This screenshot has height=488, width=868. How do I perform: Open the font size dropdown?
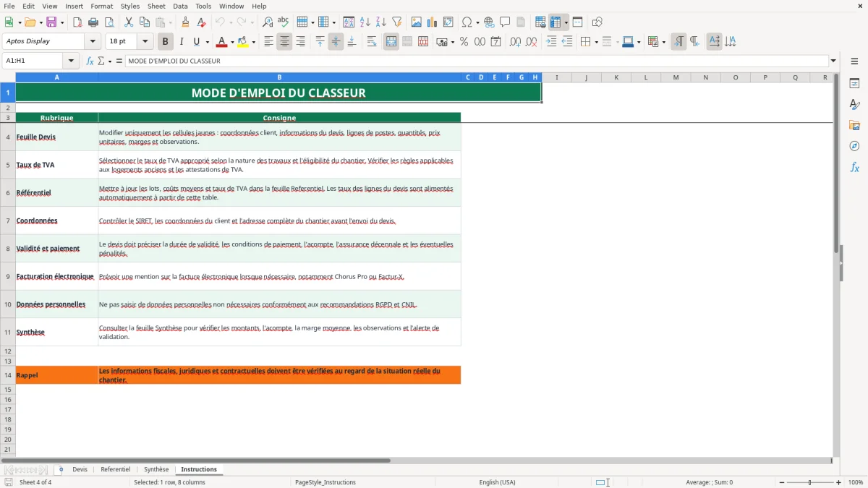tap(145, 41)
